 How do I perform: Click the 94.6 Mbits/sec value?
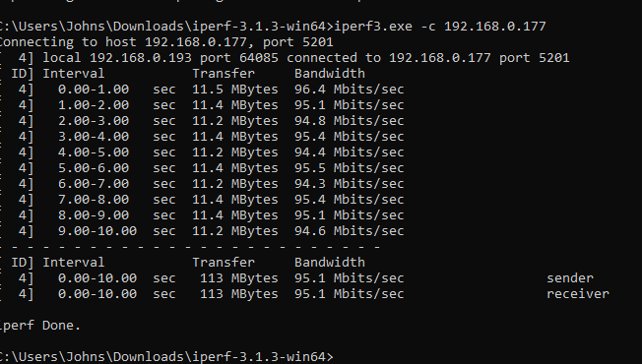click(x=350, y=231)
